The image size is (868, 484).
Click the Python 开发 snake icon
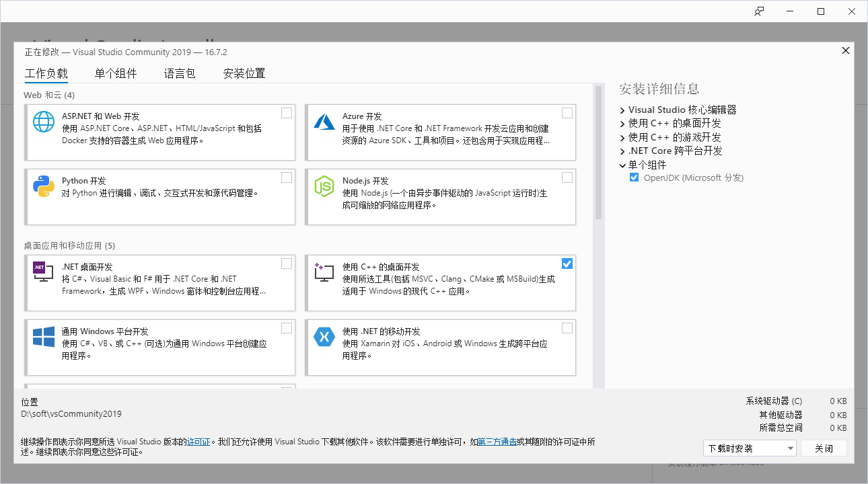click(x=43, y=186)
